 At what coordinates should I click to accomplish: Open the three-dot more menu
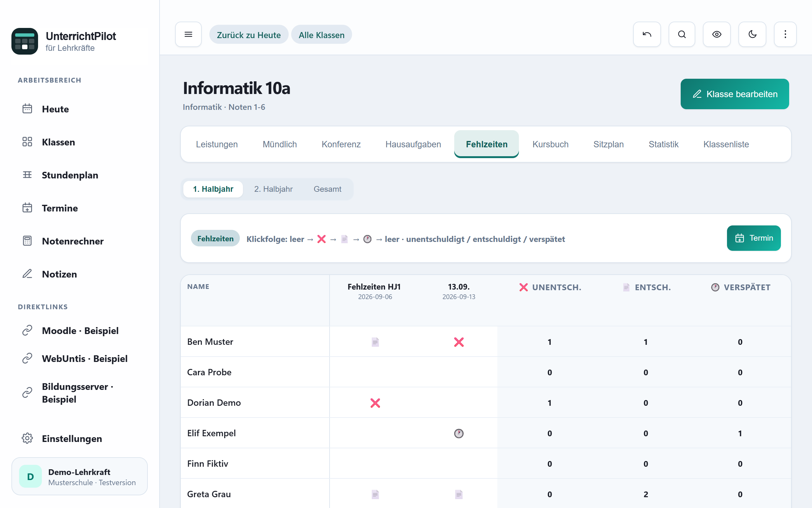coord(785,34)
